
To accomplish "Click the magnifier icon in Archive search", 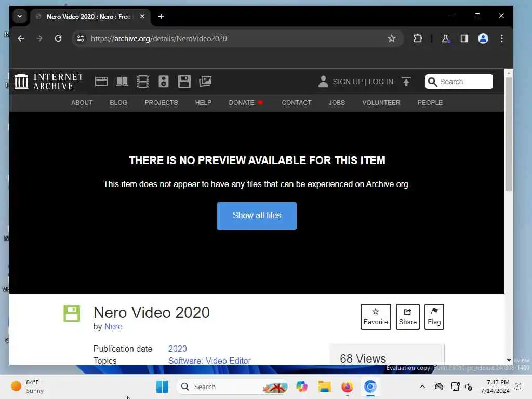I will click(x=432, y=82).
